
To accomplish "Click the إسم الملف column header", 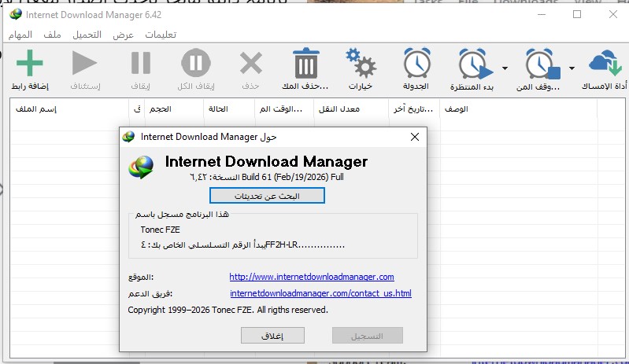I will [69, 109].
